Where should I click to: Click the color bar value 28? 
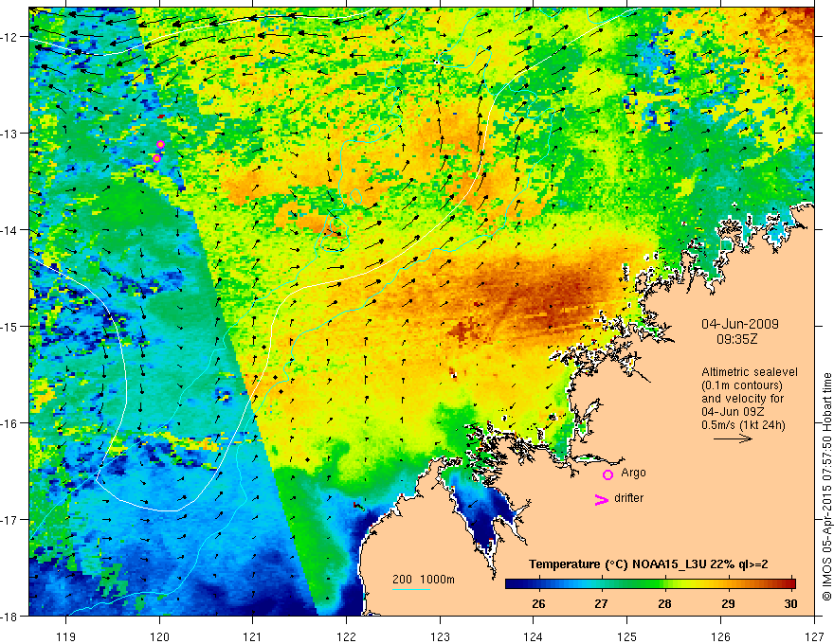664,603
